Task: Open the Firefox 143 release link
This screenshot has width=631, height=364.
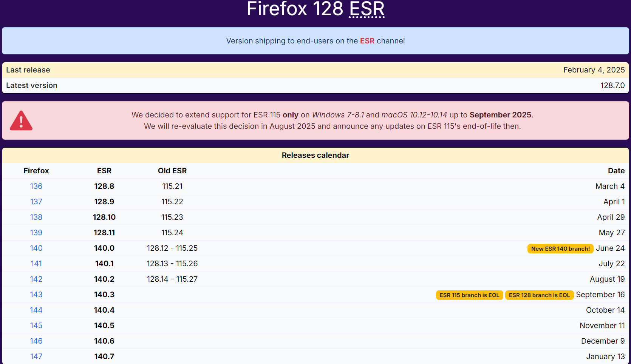Action: pyautogui.click(x=36, y=295)
